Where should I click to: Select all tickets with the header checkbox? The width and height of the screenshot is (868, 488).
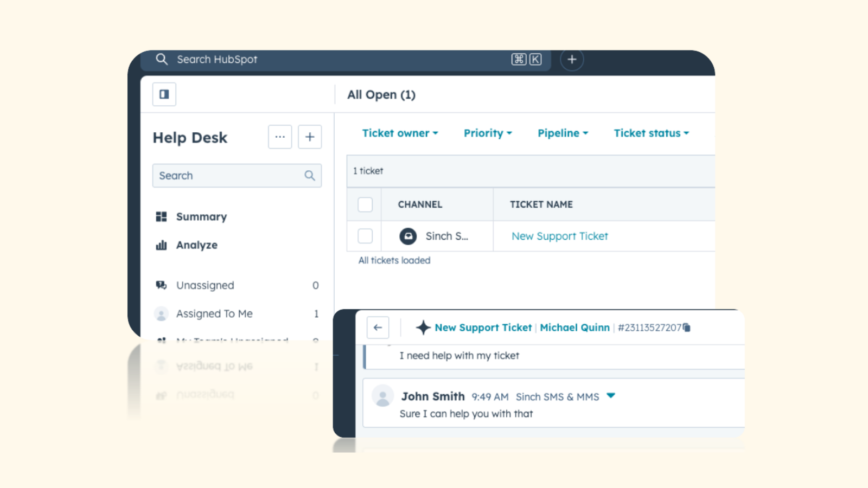365,204
